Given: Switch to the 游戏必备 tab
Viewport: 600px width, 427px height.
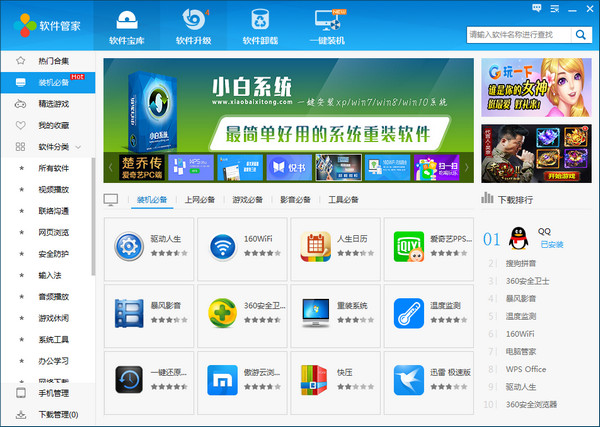Looking at the screenshot, I should pos(248,199).
